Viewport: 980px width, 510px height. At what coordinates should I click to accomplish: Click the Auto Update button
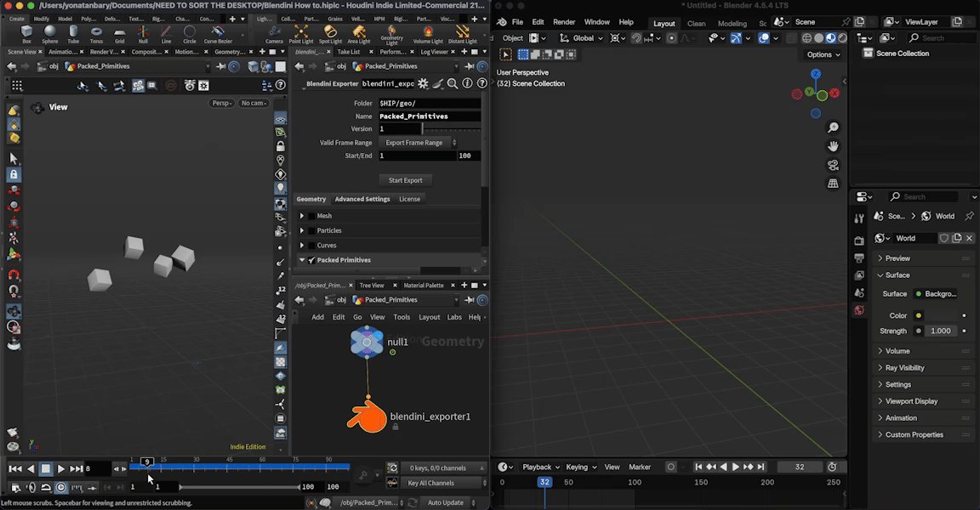(447, 502)
